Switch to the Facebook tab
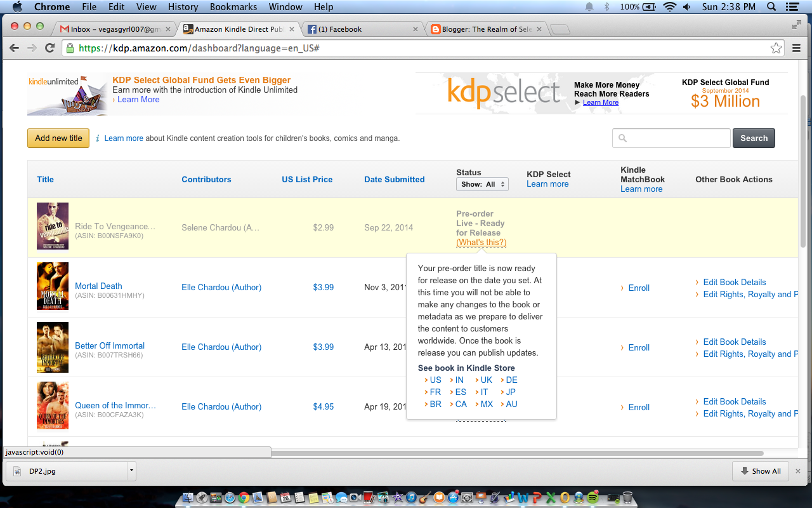This screenshot has height=508, width=812. tap(362, 29)
